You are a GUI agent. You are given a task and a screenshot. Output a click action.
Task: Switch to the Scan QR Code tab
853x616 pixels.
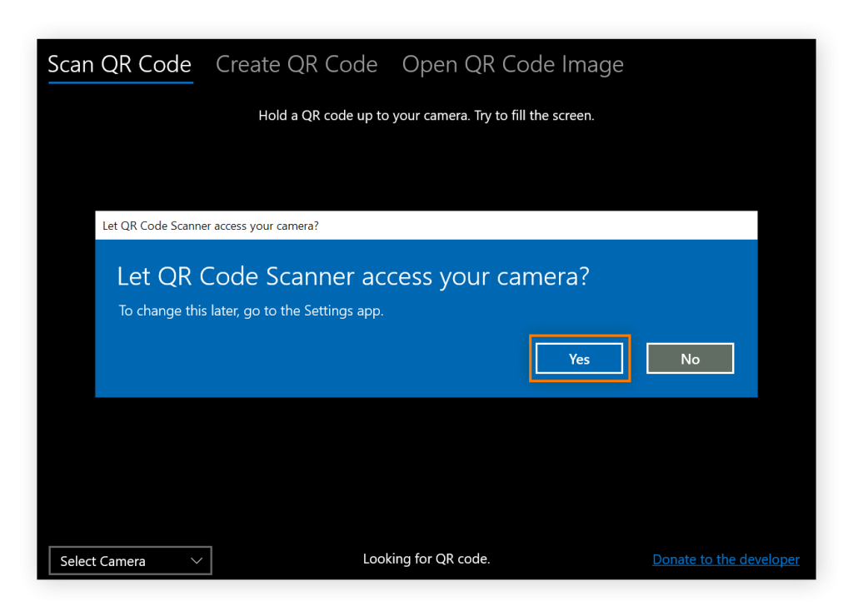[x=120, y=65]
